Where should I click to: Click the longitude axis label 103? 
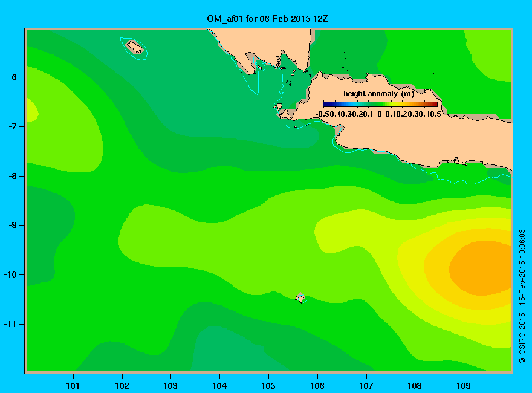pos(170,386)
